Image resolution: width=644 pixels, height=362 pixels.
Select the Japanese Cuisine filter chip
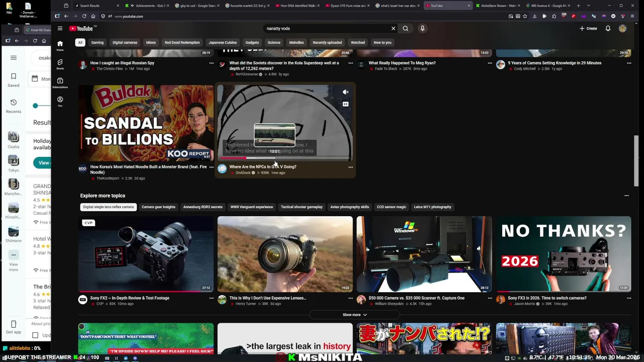(x=222, y=43)
